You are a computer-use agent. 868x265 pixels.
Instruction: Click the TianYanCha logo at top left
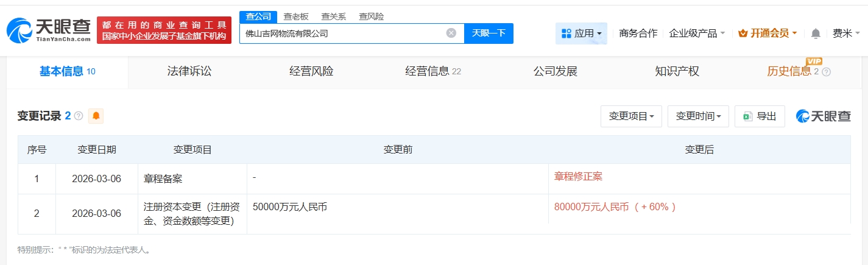[x=48, y=30]
